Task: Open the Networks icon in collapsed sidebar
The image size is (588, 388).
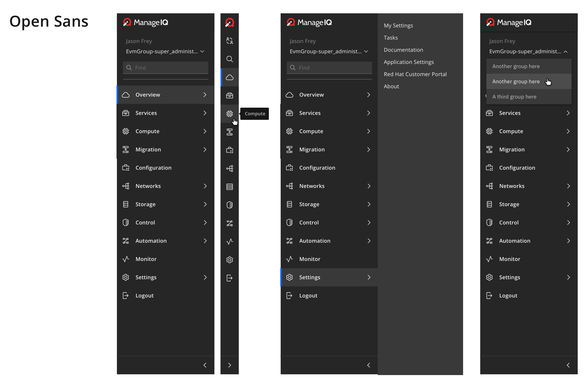Action: tap(229, 169)
